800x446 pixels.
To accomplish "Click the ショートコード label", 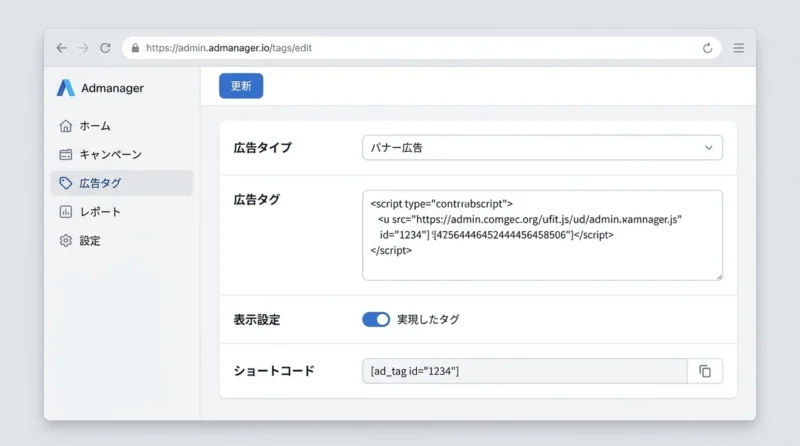I will (x=274, y=371).
